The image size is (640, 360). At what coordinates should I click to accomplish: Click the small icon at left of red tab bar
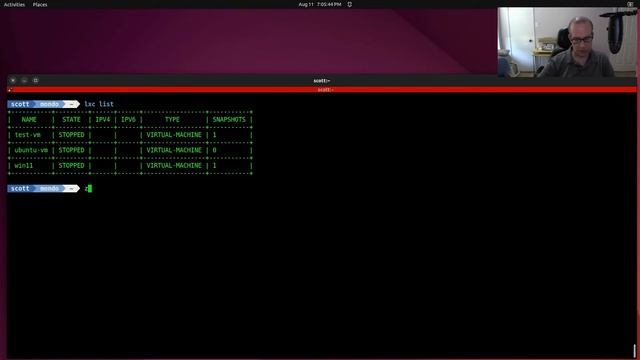coord(10,89)
